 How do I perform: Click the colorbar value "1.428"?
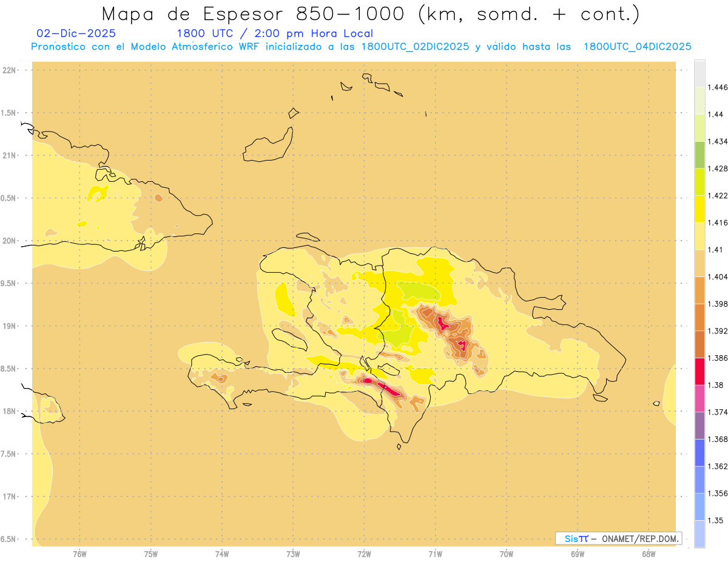(719, 169)
